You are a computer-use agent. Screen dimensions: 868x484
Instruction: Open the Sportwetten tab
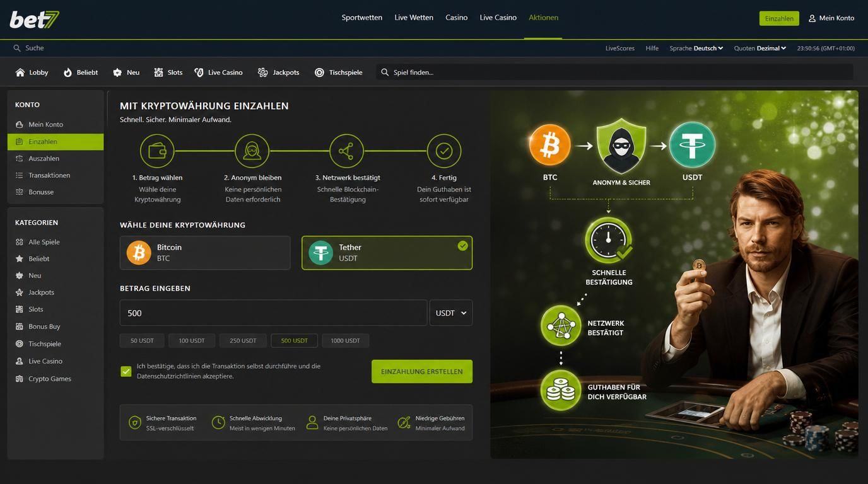[362, 18]
